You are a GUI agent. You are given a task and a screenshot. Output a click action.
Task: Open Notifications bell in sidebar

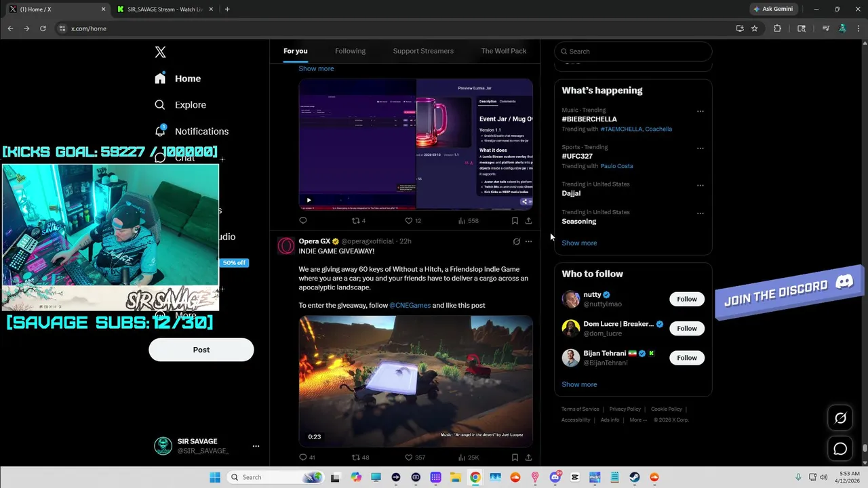160,131
